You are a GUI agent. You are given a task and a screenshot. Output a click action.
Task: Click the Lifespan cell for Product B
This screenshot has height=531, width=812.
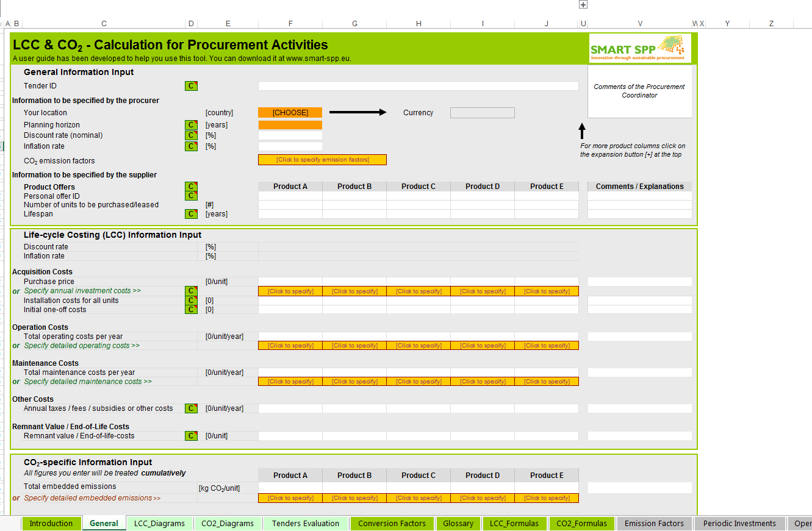(354, 214)
